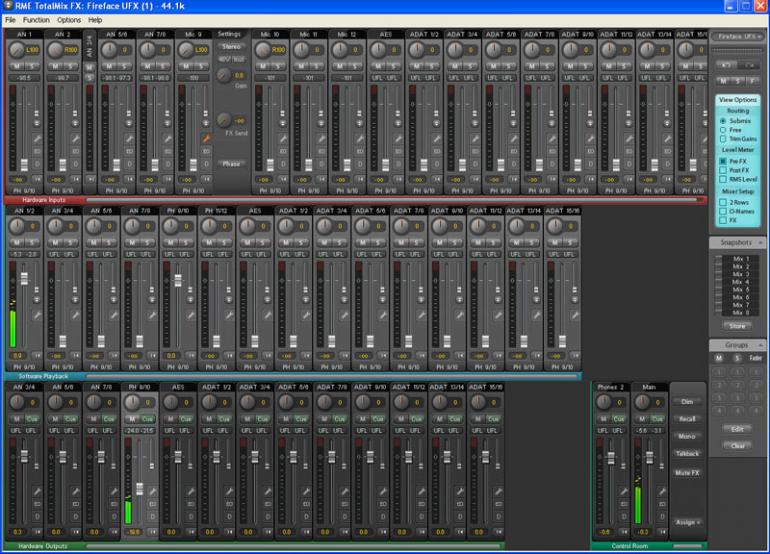
Task: Click the Mute FX button
Action: click(x=687, y=472)
